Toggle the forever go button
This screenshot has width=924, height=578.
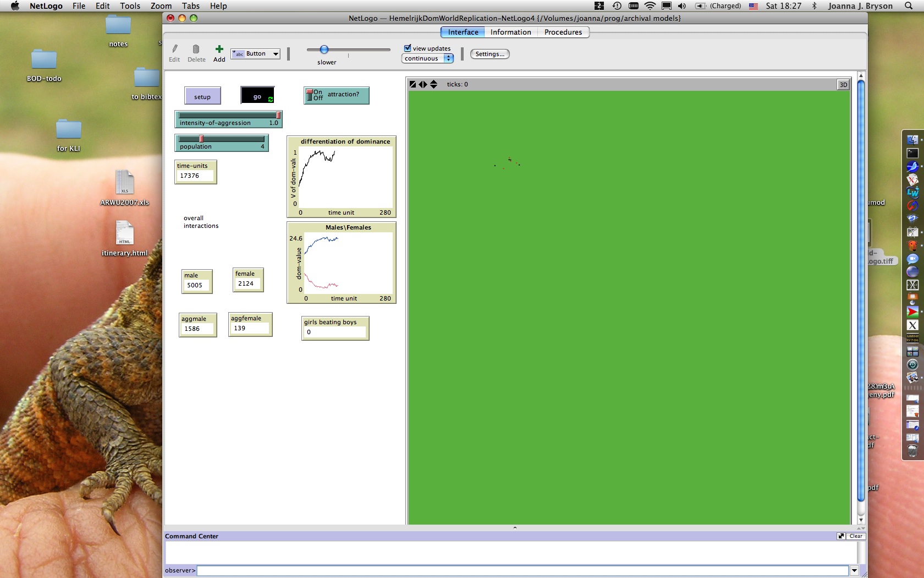pos(257,96)
